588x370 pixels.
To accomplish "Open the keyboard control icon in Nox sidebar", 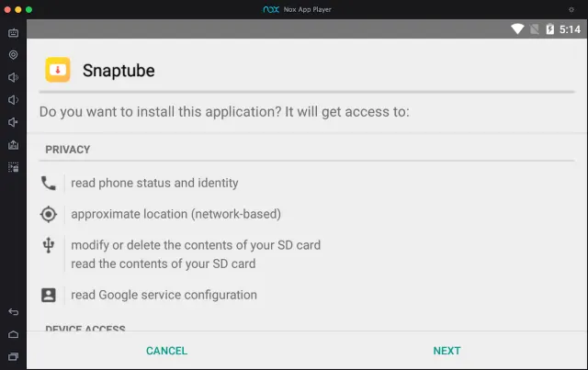I will (13, 33).
